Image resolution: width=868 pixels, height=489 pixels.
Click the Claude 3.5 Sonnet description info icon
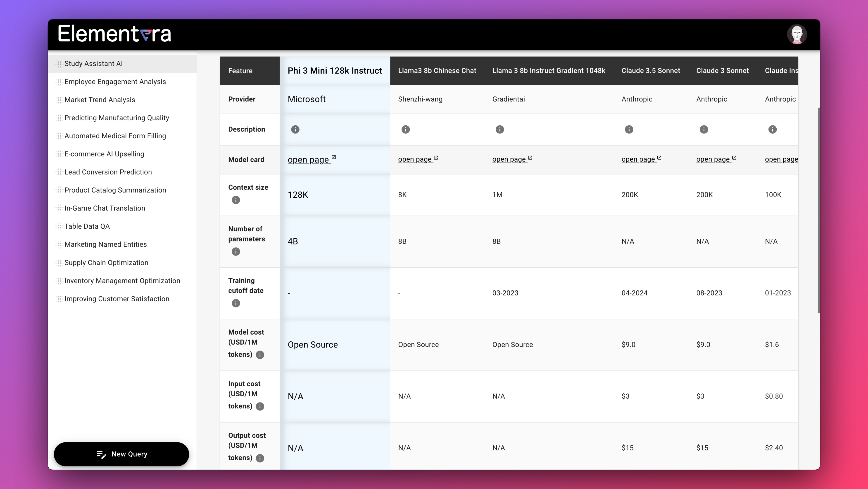click(629, 129)
